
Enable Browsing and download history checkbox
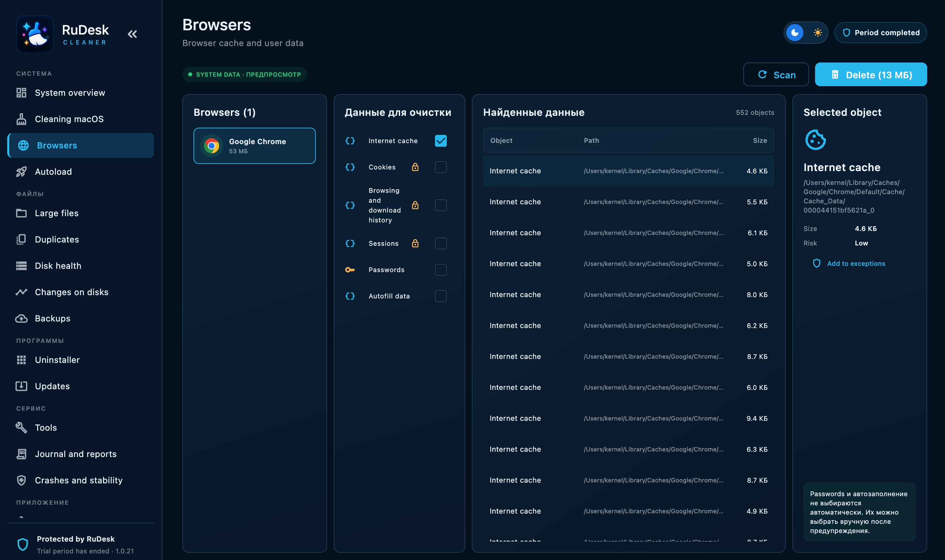[441, 205]
